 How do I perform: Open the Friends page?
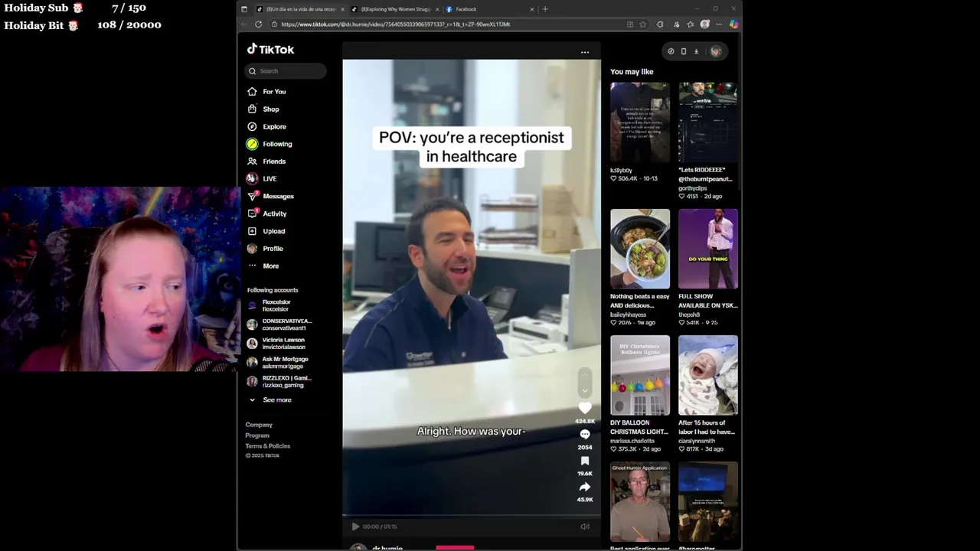[x=266, y=161]
